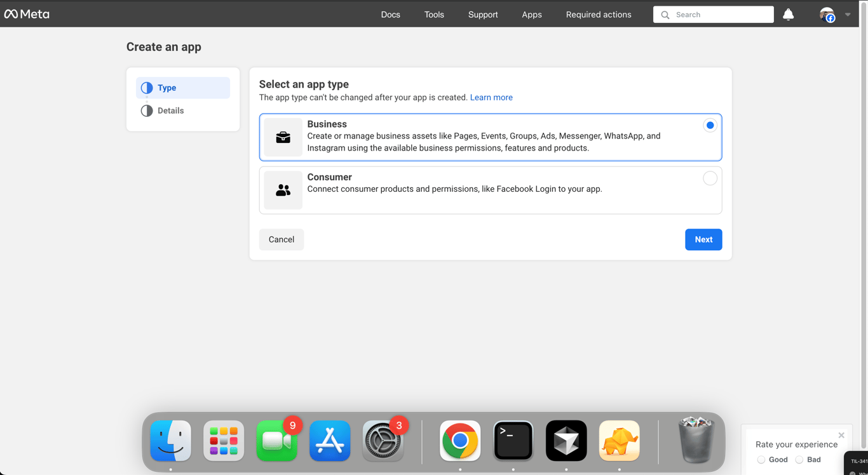
Task: Open the black cube app in dock
Action: [566, 441]
